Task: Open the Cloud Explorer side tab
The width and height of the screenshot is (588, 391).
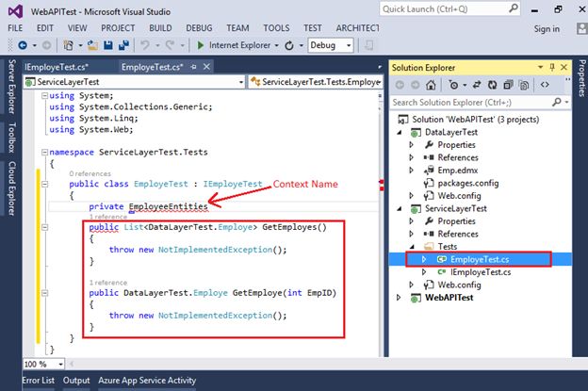Action: pyautogui.click(x=12, y=188)
